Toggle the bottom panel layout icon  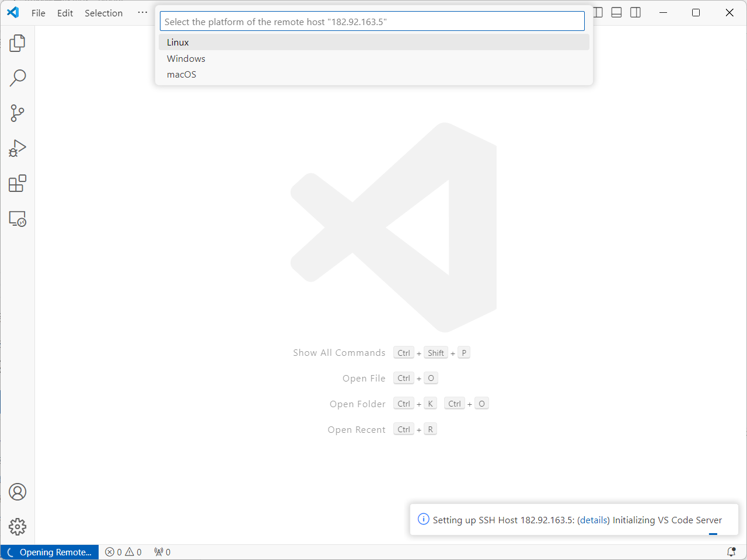tap(616, 12)
